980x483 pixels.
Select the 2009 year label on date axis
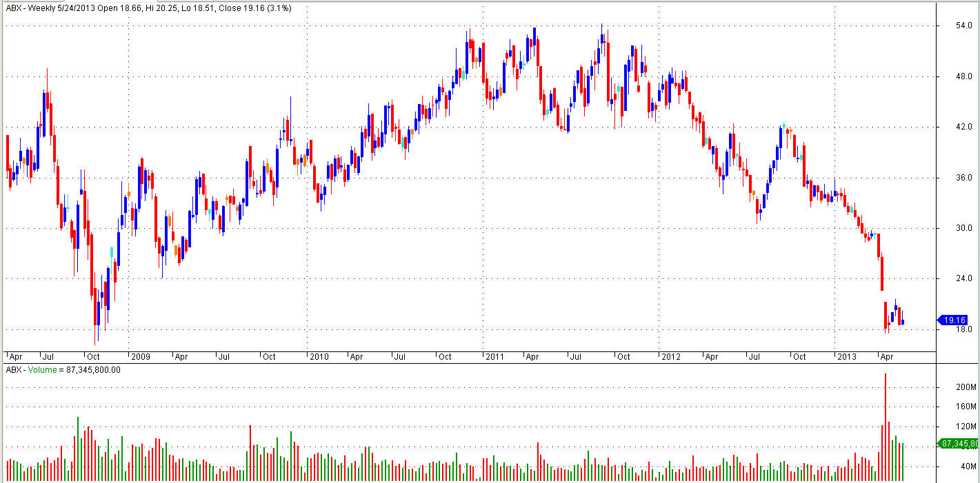coord(141,357)
